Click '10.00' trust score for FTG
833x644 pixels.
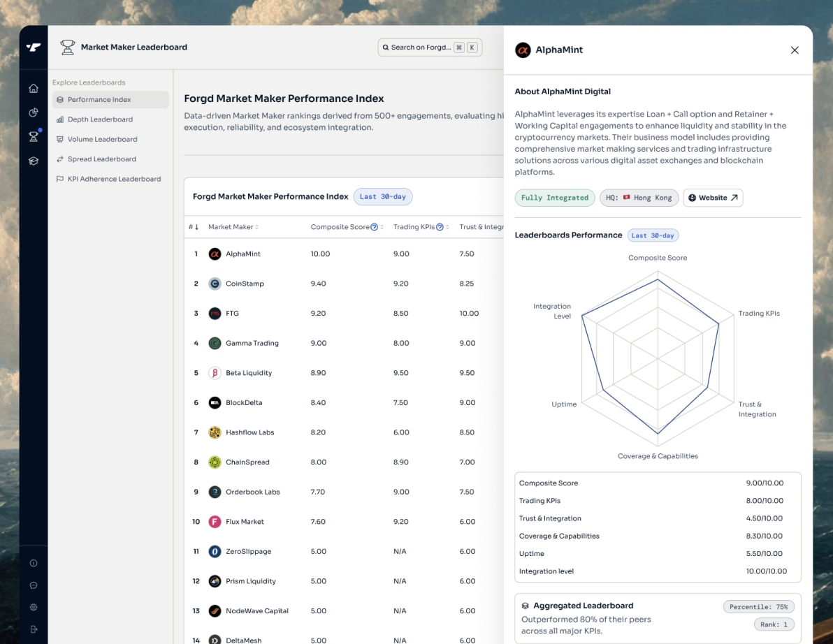469,313
